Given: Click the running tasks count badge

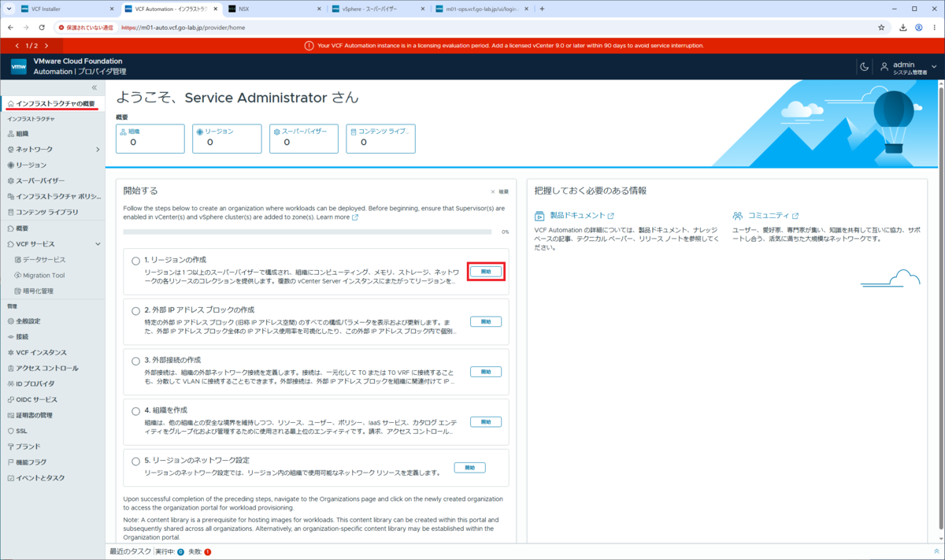Looking at the screenshot, I should tap(180, 553).
